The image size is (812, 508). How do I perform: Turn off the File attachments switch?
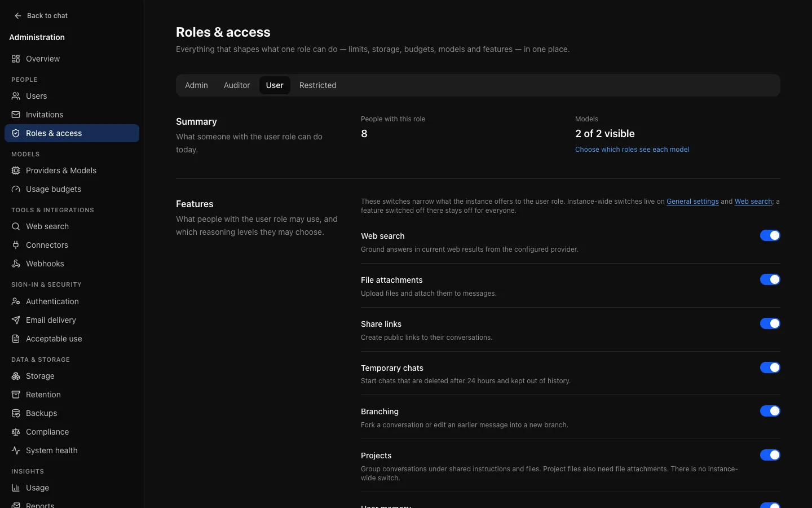(x=770, y=279)
